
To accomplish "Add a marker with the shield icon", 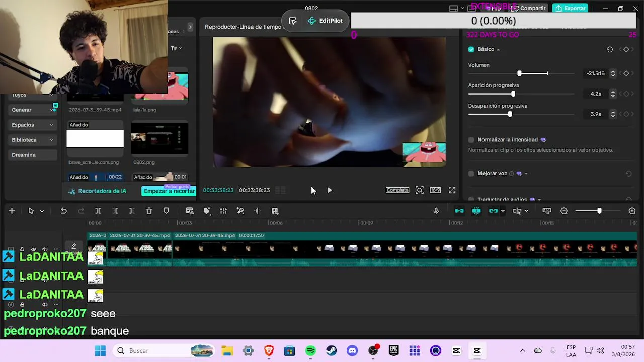I will 166,211.
